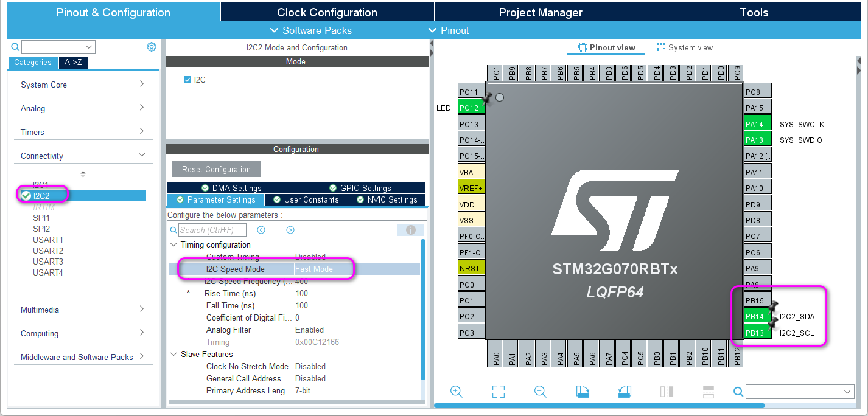Collapse the Timing configuration section
The width and height of the screenshot is (868, 416).
click(173, 244)
